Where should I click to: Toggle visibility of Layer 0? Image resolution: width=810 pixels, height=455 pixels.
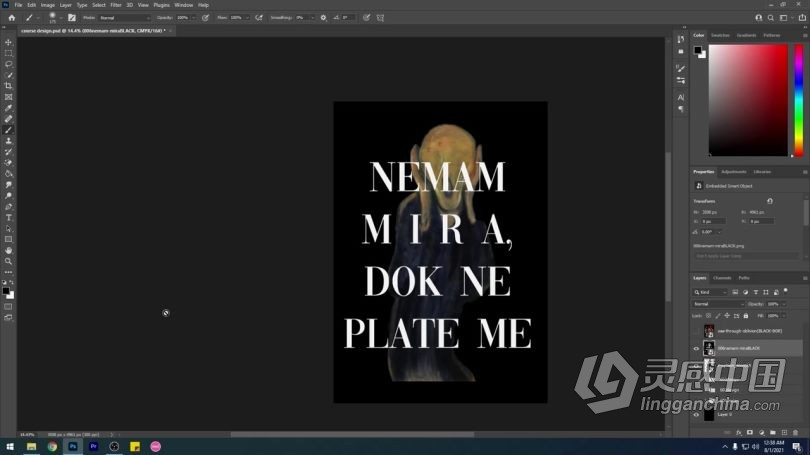pyautogui.click(x=696, y=415)
